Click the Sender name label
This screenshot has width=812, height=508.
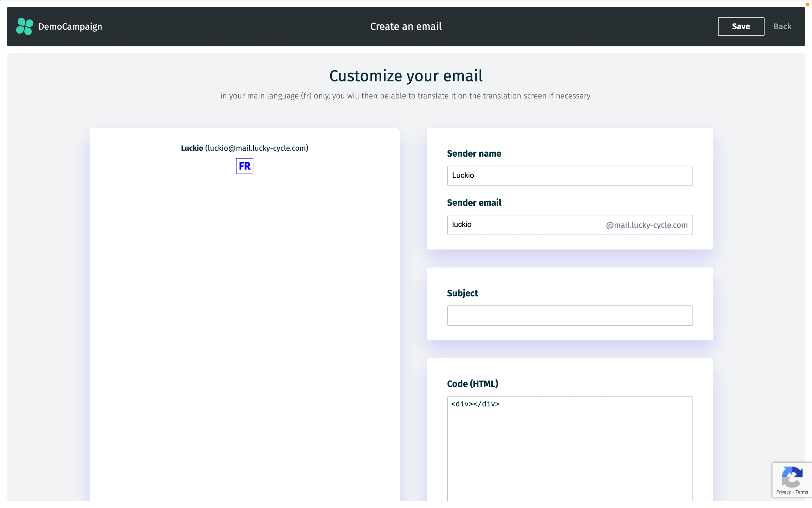pyautogui.click(x=474, y=153)
